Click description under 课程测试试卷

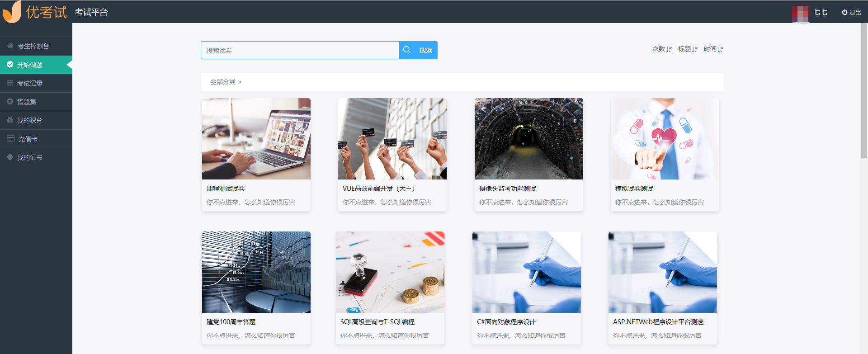(x=251, y=202)
